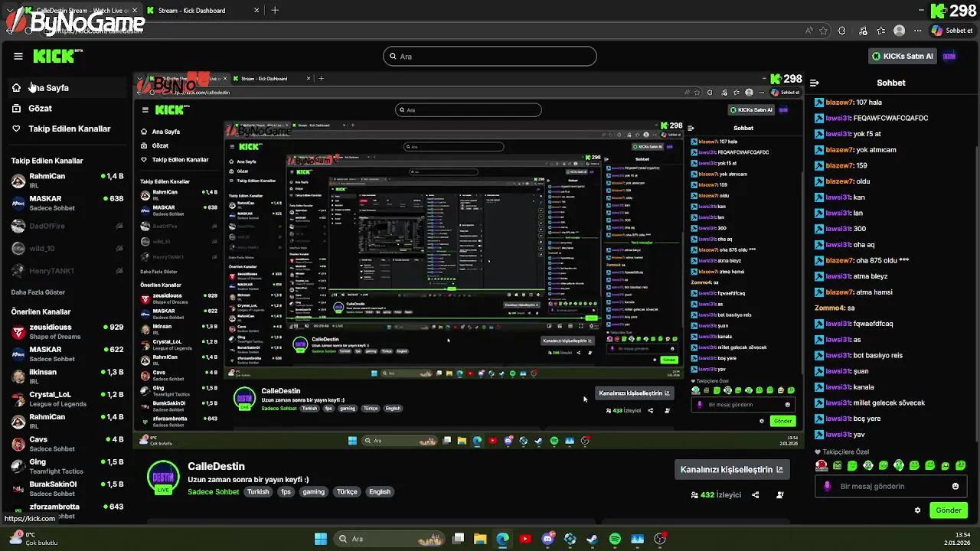Open the new tab plus button
Viewport: 980px width, 551px height.
point(275,11)
